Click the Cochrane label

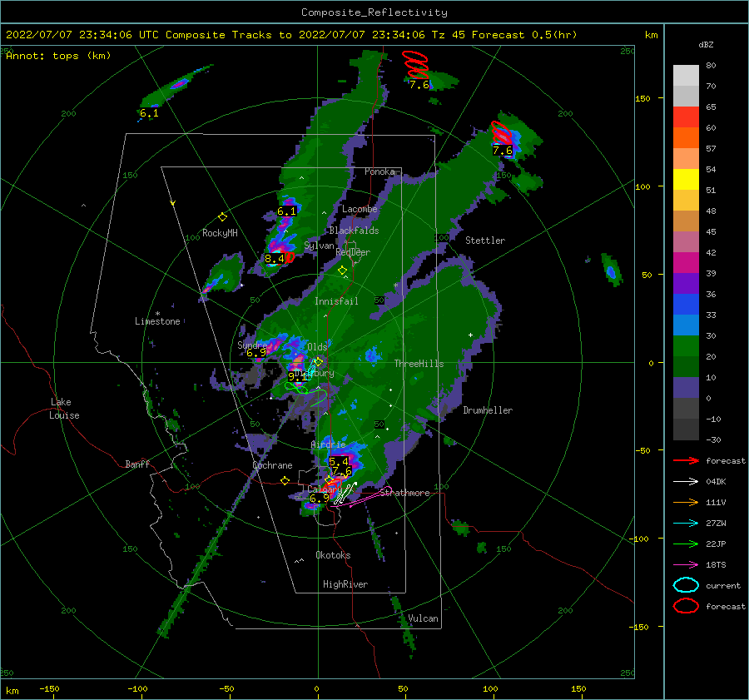(272, 465)
